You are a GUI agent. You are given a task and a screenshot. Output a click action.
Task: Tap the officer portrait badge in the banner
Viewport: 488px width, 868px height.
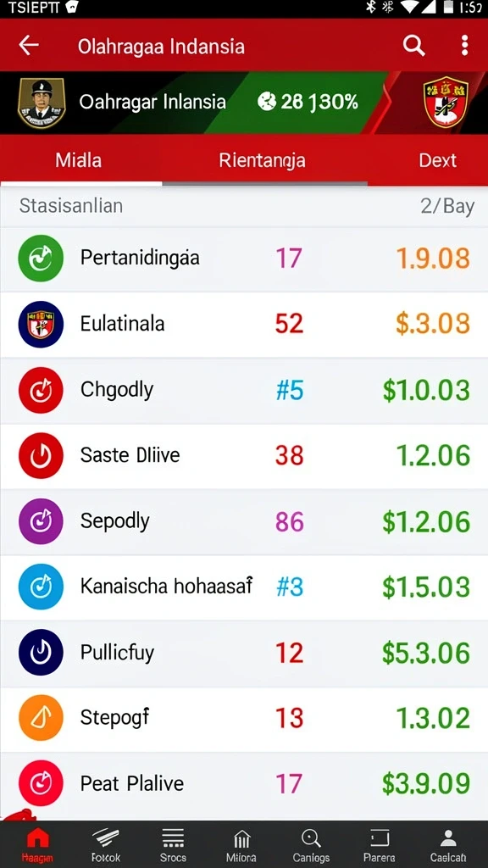tap(42, 103)
